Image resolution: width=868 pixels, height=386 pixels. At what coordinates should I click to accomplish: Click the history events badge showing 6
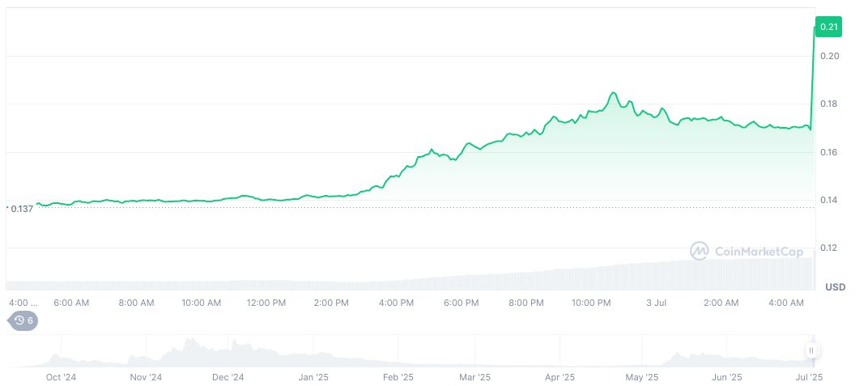click(23, 320)
